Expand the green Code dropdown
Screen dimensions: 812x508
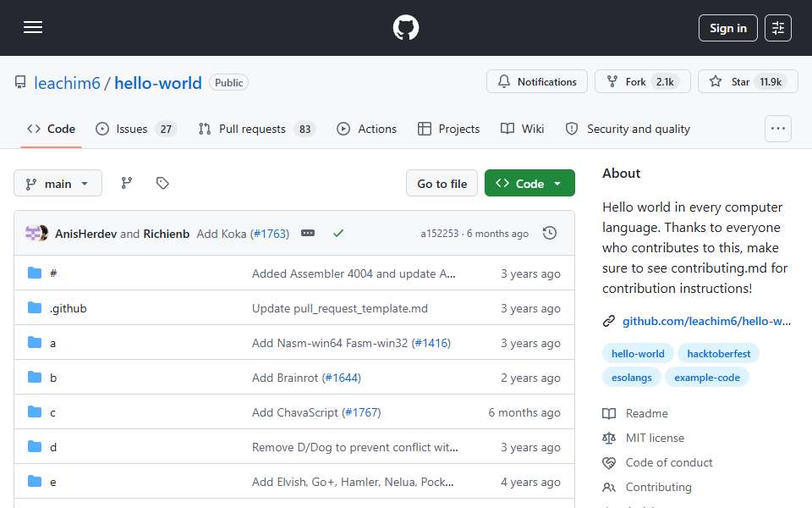(529, 184)
